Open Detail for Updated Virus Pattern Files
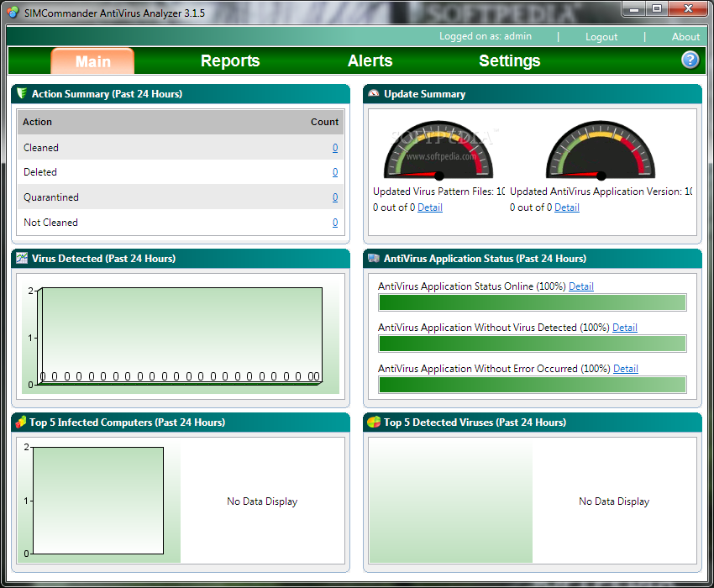Image resolution: width=714 pixels, height=588 pixels. click(x=430, y=207)
